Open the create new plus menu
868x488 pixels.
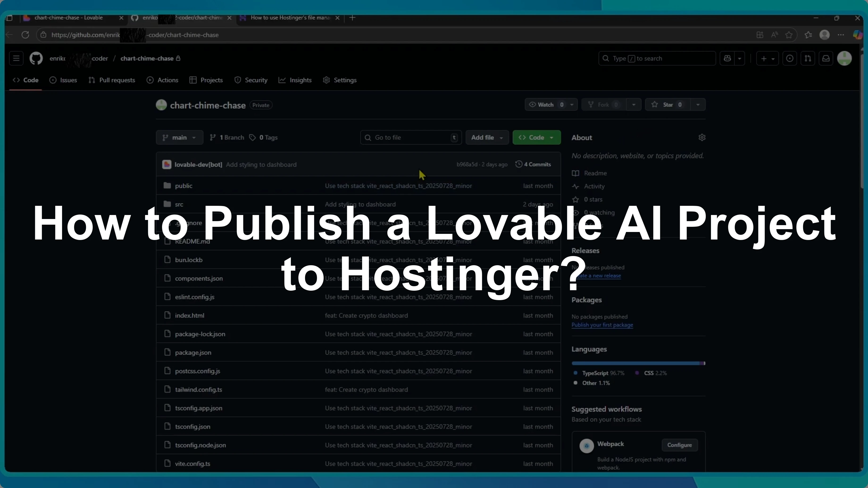click(x=767, y=58)
